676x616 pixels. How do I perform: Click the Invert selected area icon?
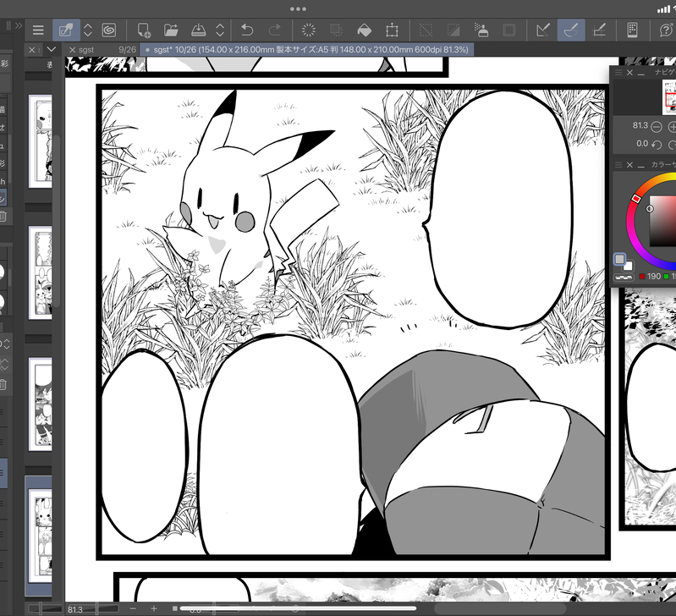[x=453, y=30]
